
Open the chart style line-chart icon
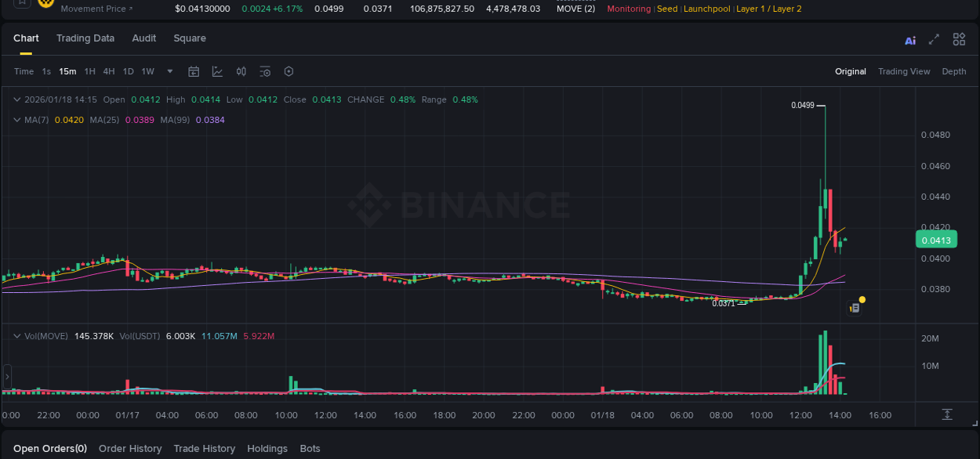tap(217, 71)
